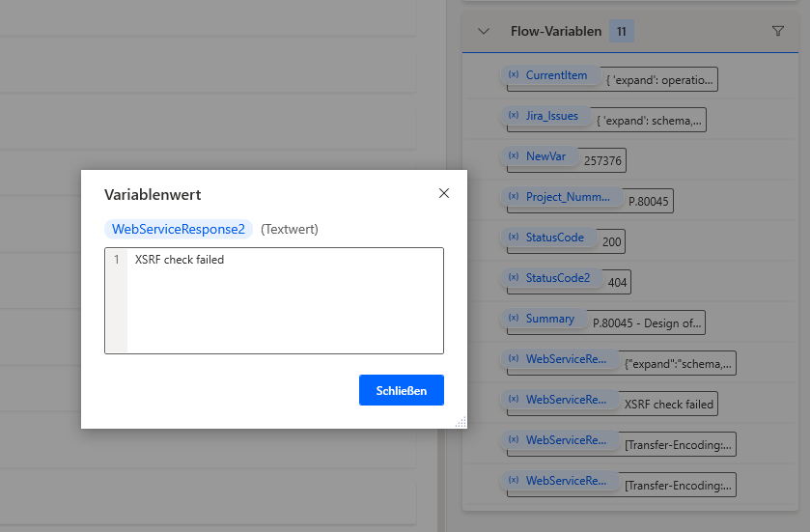
Task: Click the dialog resize grip corner
Action: pos(461,422)
